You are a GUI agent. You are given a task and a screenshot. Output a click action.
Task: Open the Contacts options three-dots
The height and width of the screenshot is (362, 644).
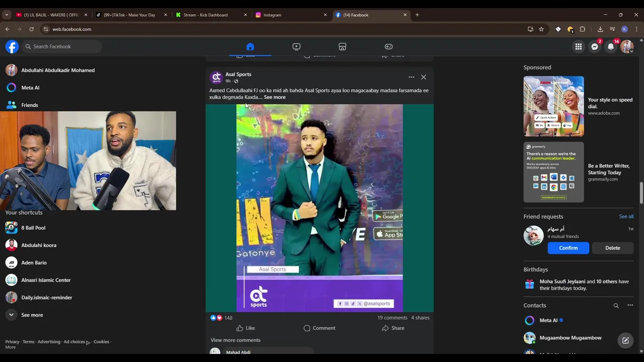pyautogui.click(x=630, y=305)
